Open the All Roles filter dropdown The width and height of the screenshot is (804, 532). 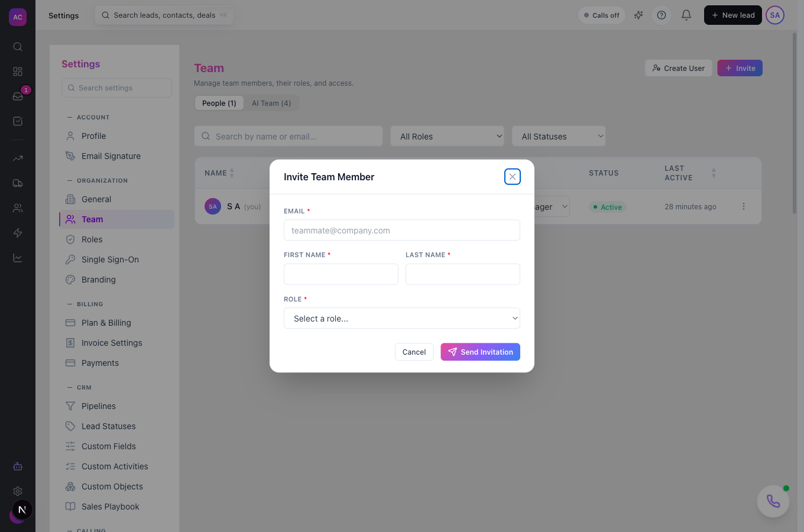click(448, 136)
